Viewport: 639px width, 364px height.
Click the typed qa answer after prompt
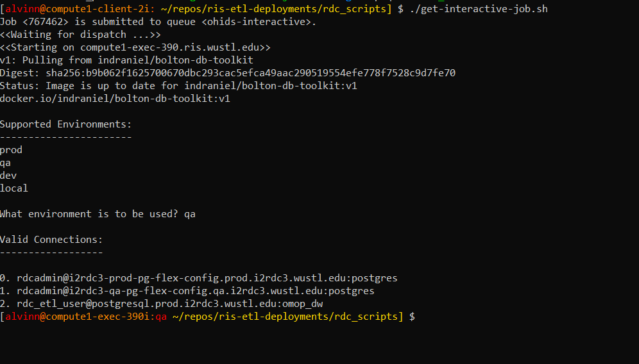pos(190,214)
